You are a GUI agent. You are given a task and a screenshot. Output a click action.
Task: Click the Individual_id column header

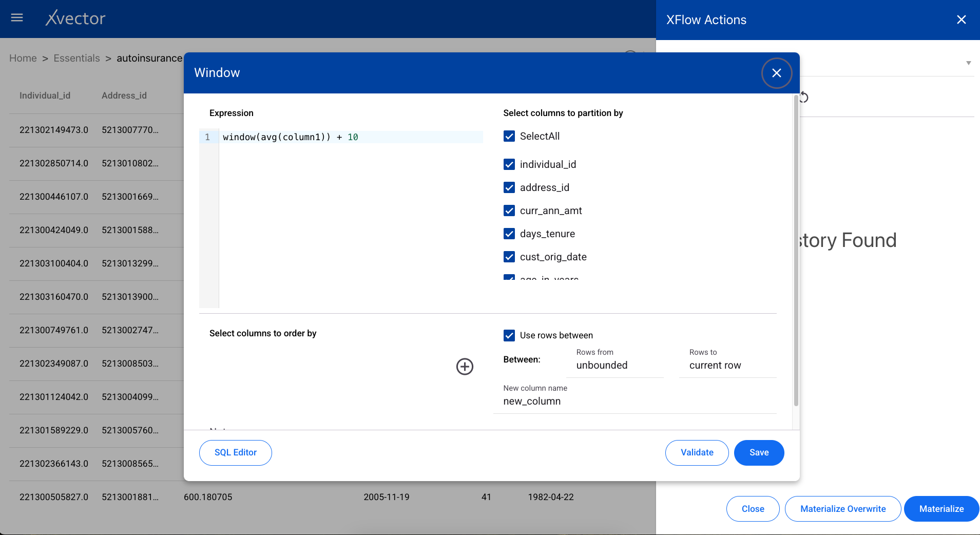pyautogui.click(x=45, y=95)
